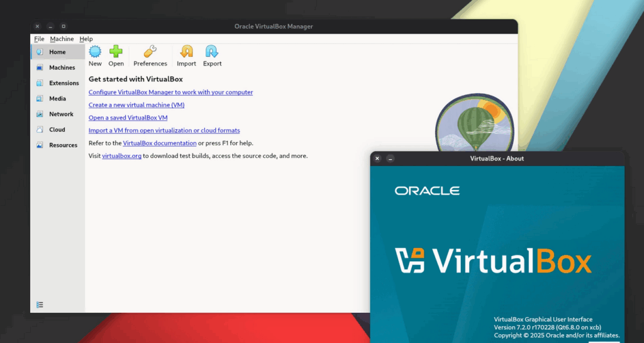The width and height of the screenshot is (644, 343).
Task: Go to the Network sidebar section
Action: click(x=58, y=114)
